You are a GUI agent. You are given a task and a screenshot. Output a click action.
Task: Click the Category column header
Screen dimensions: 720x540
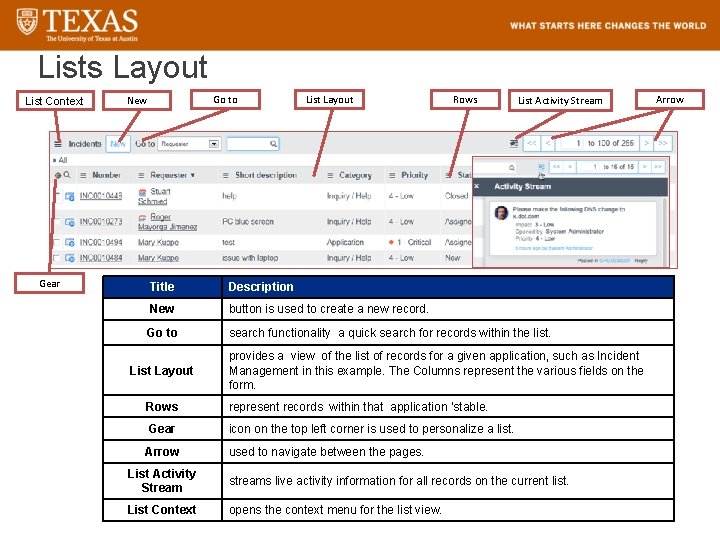(x=355, y=175)
